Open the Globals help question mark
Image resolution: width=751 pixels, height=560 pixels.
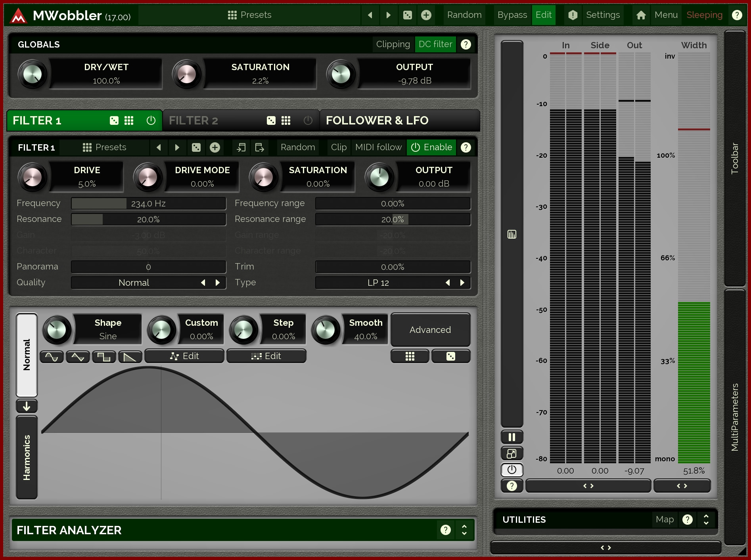[x=466, y=44]
